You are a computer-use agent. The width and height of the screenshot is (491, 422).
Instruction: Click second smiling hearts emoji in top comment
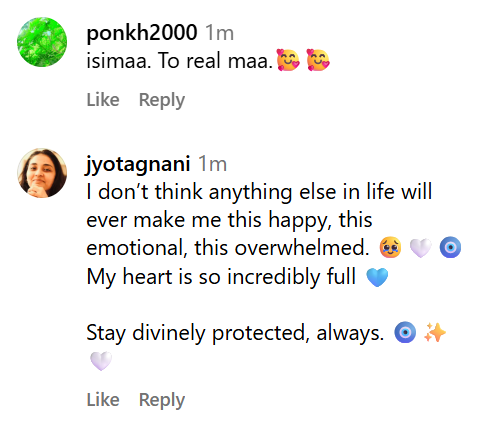coord(318,60)
